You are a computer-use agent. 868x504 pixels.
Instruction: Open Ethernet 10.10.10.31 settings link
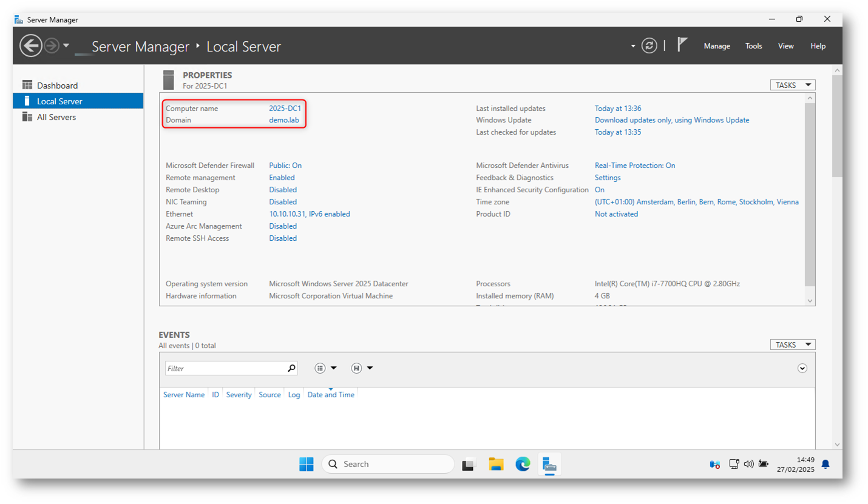click(310, 214)
